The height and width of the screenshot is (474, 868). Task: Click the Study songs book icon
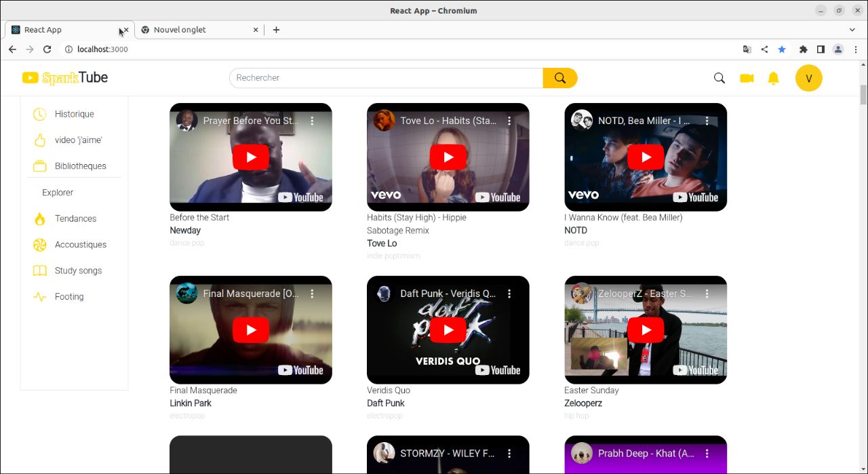pos(40,271)
